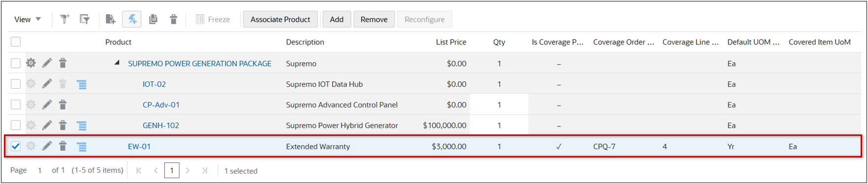This screenshot has width=868, height=184.
Task: Click the add filter funnel icon
Action: (65, 19)
